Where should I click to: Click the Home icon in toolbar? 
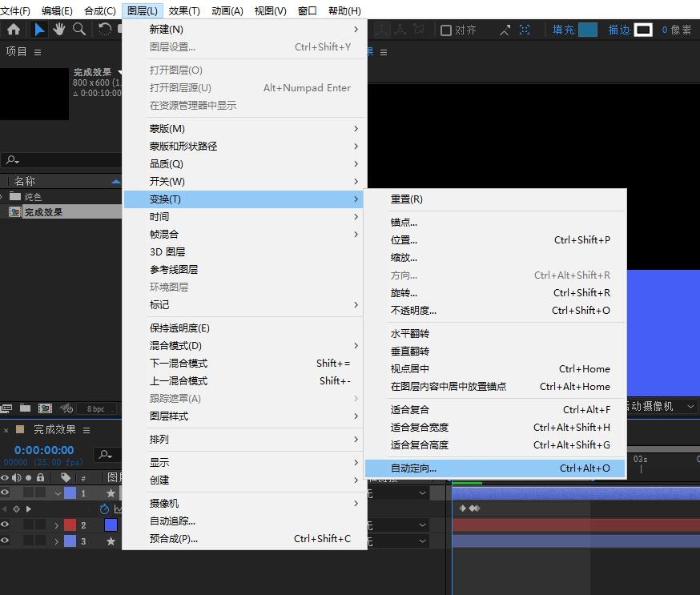14,30
